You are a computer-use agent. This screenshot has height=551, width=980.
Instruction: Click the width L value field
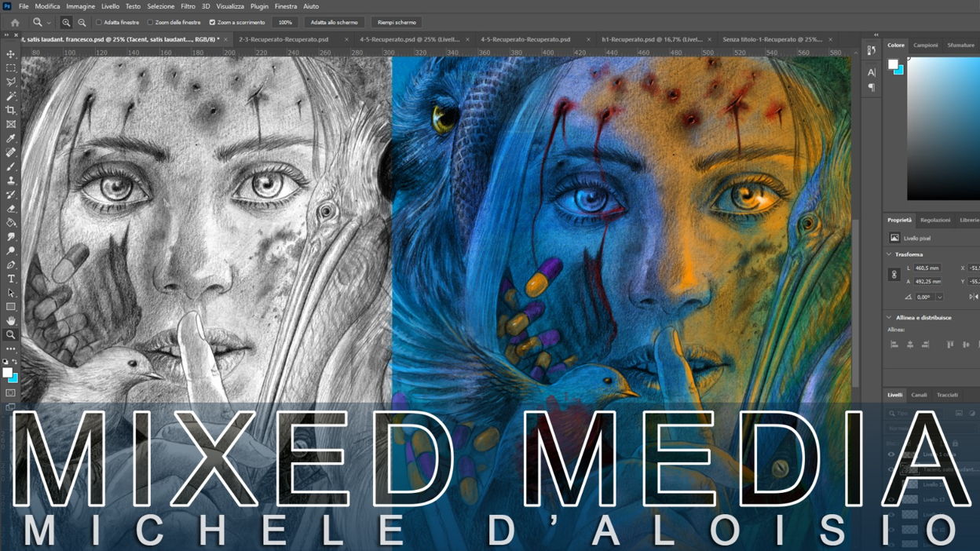(927, 268)
